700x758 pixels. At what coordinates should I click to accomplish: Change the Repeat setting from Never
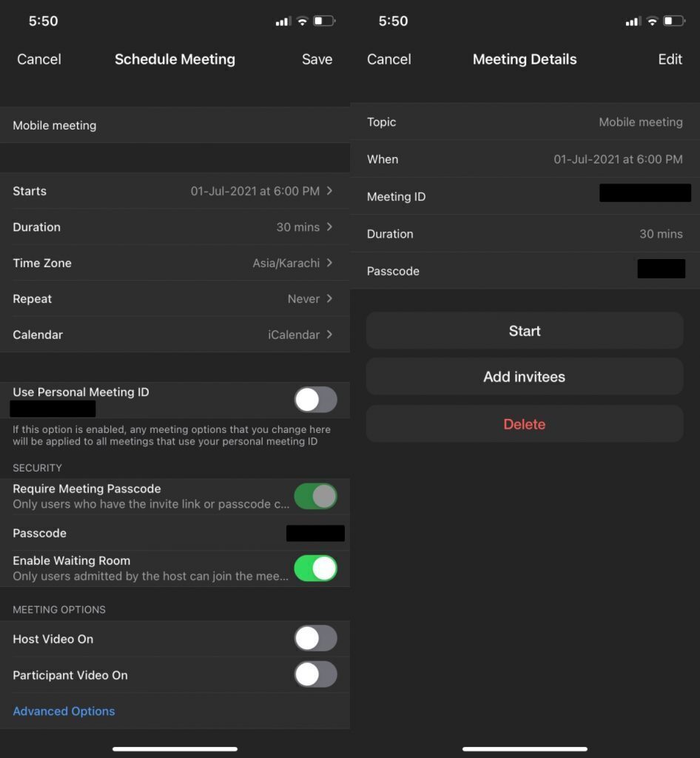(175, 298)
